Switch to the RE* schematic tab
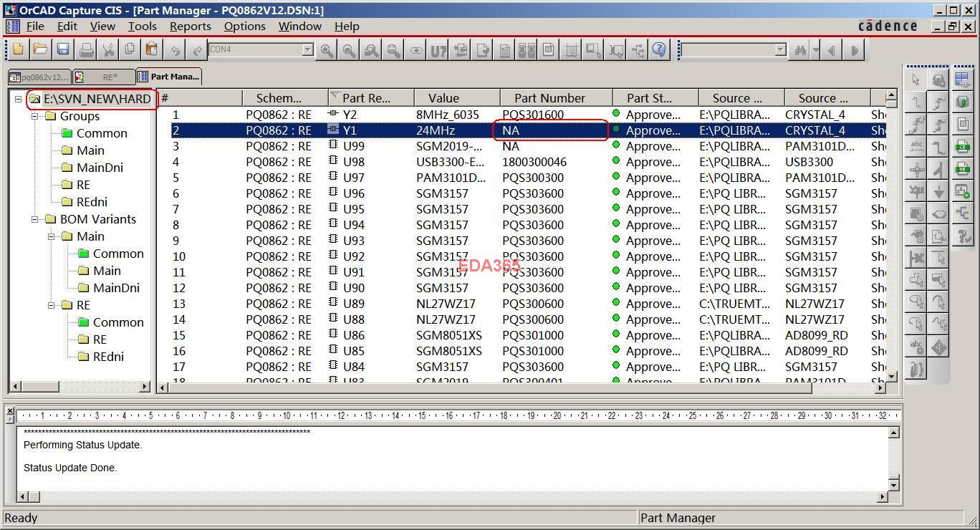This screenshot has height=530, width=980. pyautogui.click(x=104, y=77)
